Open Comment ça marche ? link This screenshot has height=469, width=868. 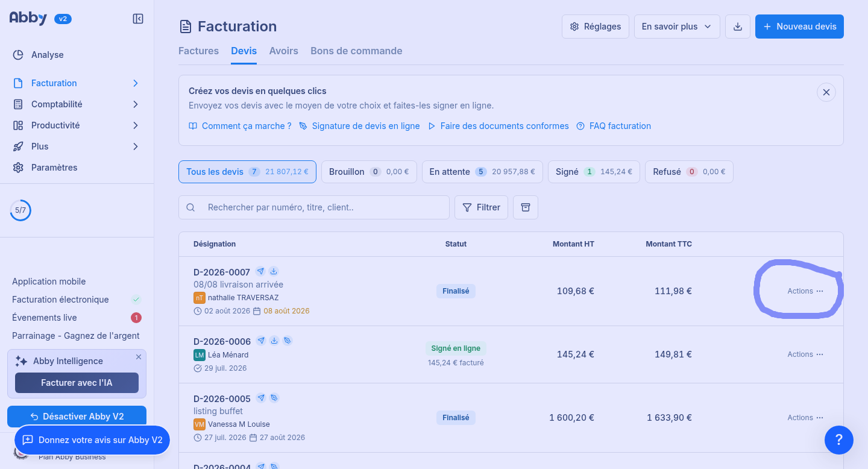click(240, 126)
